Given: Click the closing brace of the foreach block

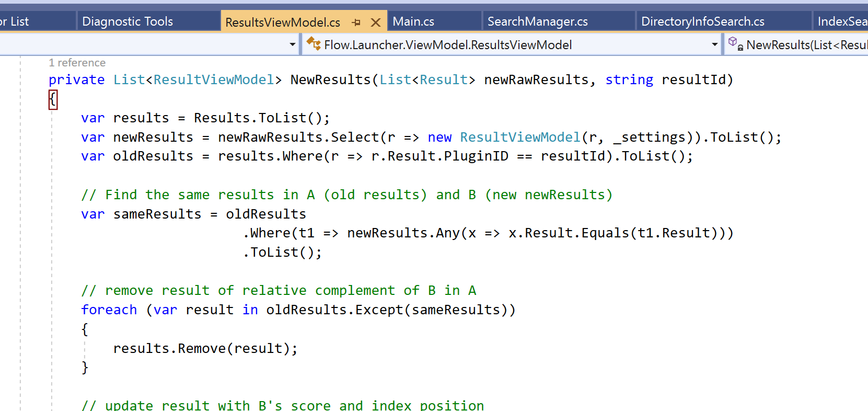Looking at the screenshot, I should click(x=85, y=368).
